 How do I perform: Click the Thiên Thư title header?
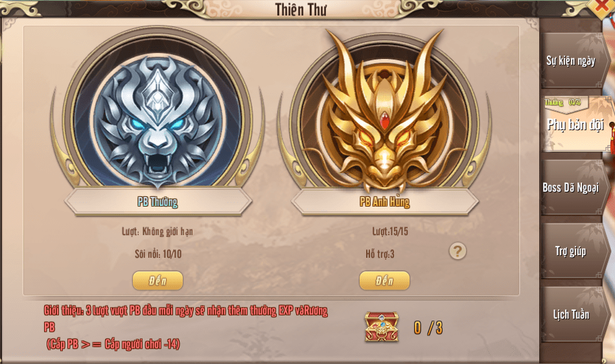point(301,10)
